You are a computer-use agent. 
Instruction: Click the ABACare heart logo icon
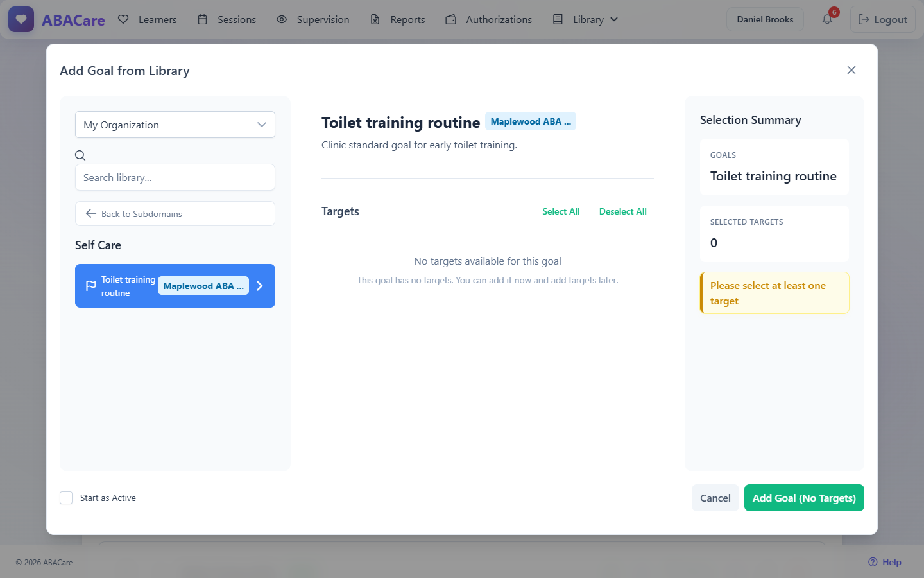21,19
